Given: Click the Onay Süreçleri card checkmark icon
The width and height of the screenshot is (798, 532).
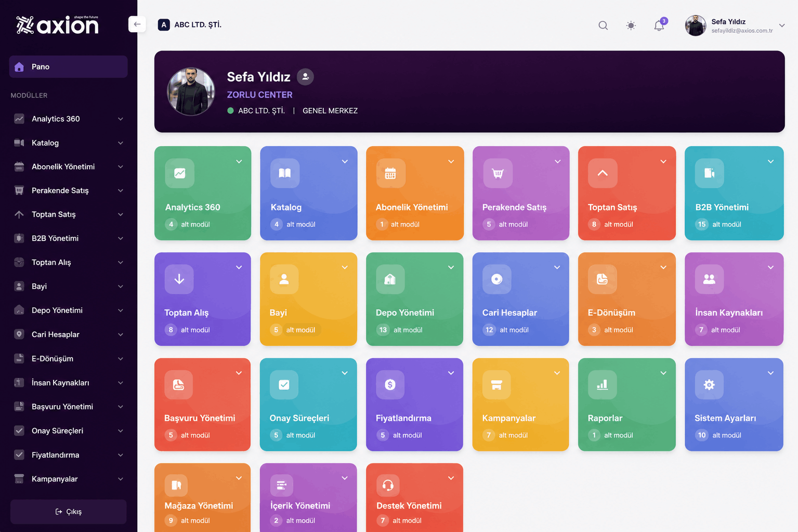Looking at the screenshot, I should pyautogui.click(x=284, y=384).
